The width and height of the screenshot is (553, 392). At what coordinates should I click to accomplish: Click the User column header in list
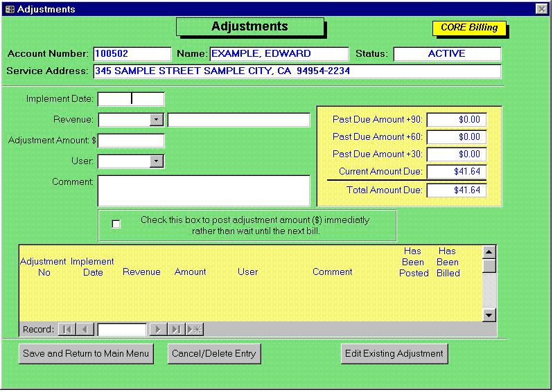[x=247, y=271]
